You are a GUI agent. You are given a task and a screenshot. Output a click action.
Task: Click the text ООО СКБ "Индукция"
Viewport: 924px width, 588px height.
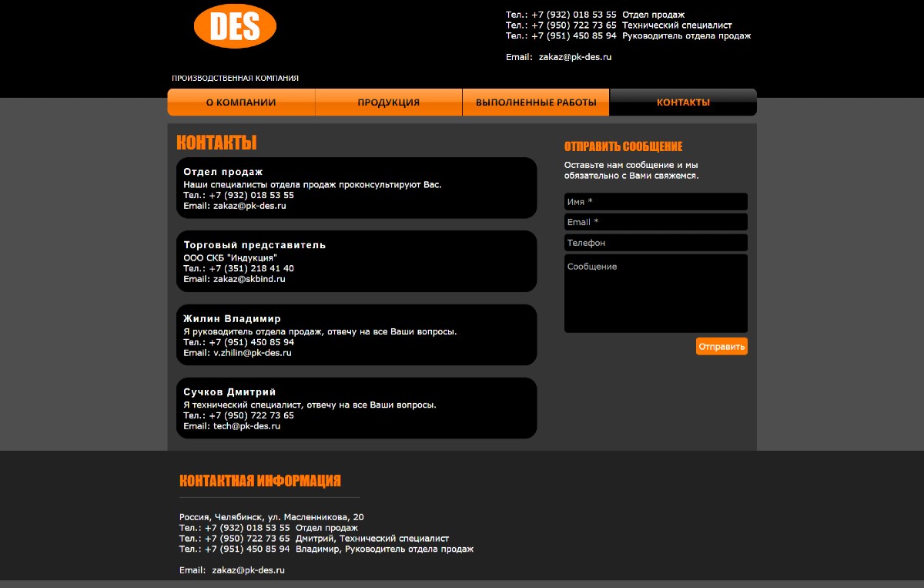click(x=230, y=257)
